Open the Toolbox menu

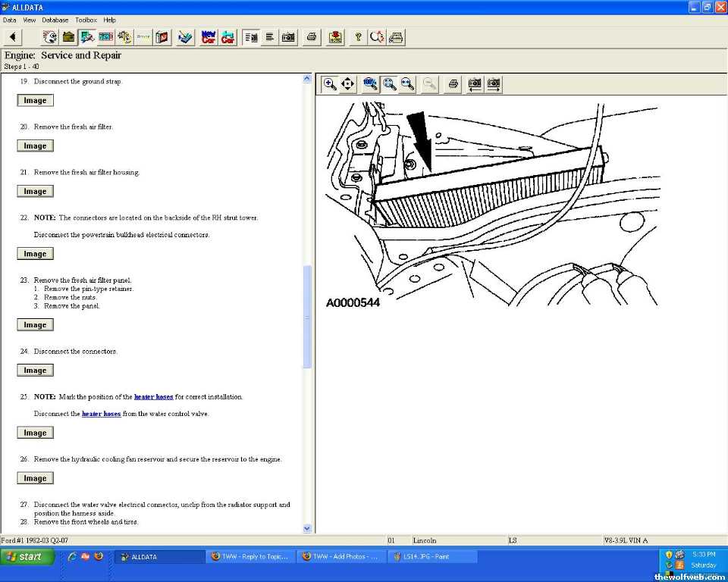coord(86,20)
